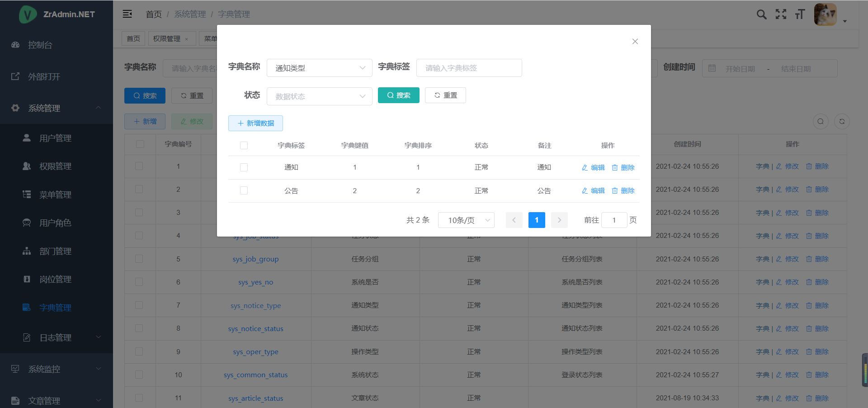The height and width of the screenshot is (408, 868).
Task: Click the user avatar in header
Action: [x=825, y=15]
